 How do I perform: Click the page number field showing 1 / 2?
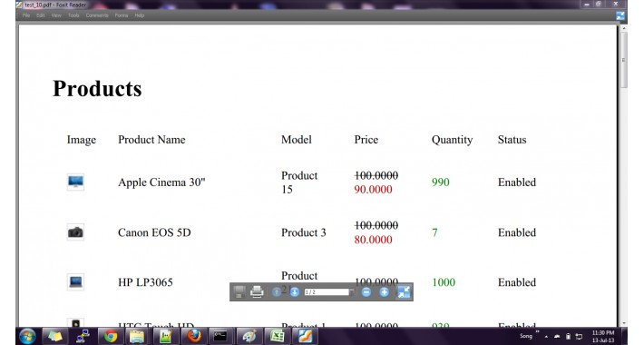(x=327, y=292)
